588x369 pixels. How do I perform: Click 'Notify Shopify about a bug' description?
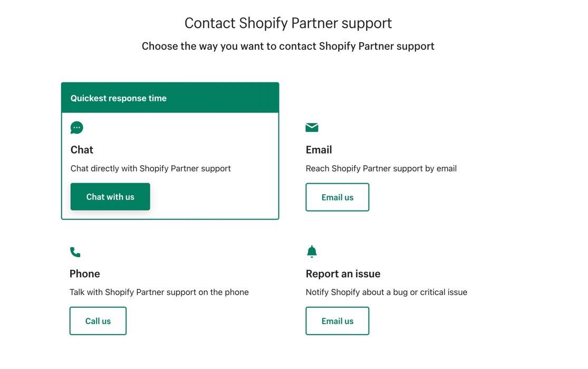[x=386, y=292]
